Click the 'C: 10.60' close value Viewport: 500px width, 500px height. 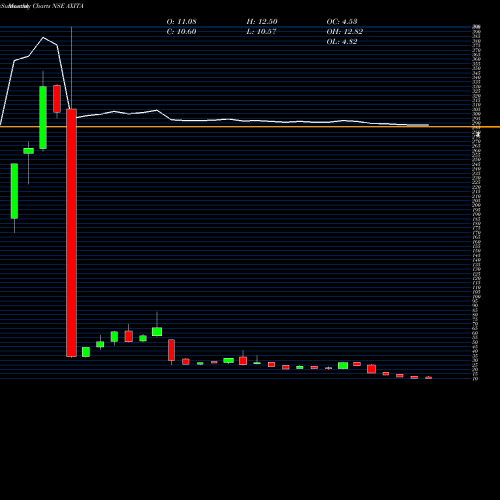coord(181,32)
